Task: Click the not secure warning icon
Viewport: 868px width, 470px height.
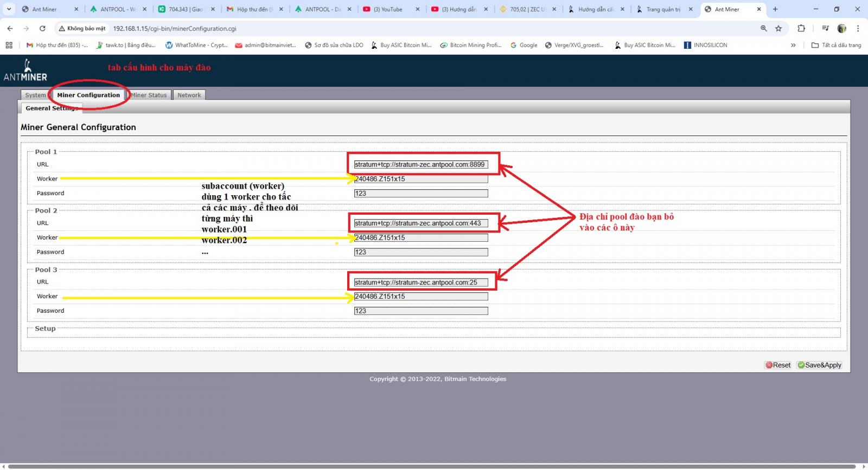Action: pyautogui.click(x=62, y=28)
